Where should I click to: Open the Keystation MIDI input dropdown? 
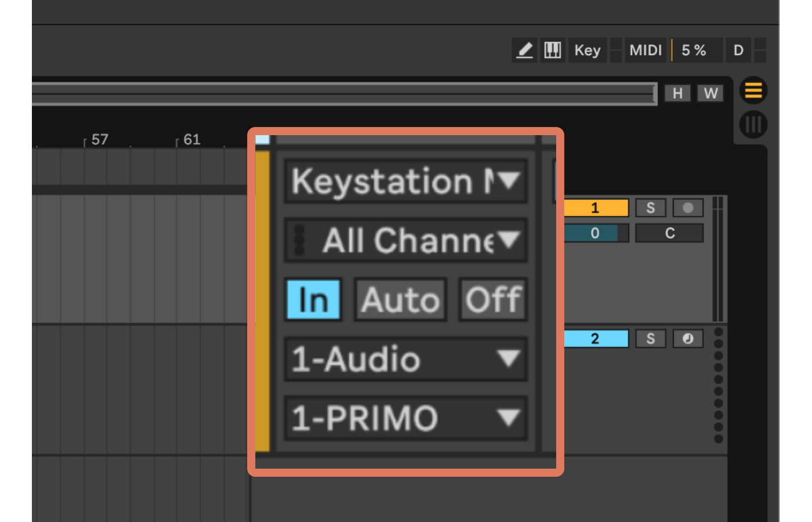[x=405, y=181]
